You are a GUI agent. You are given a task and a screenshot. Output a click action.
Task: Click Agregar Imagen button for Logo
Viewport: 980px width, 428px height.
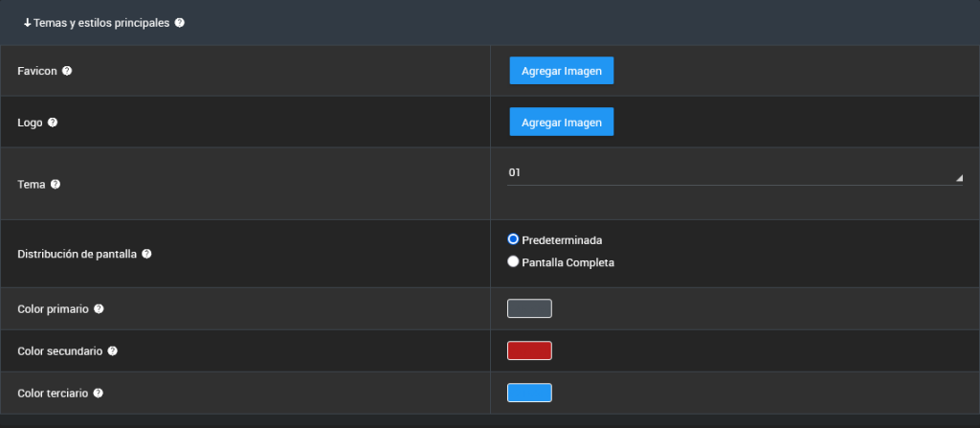[561, 123]
